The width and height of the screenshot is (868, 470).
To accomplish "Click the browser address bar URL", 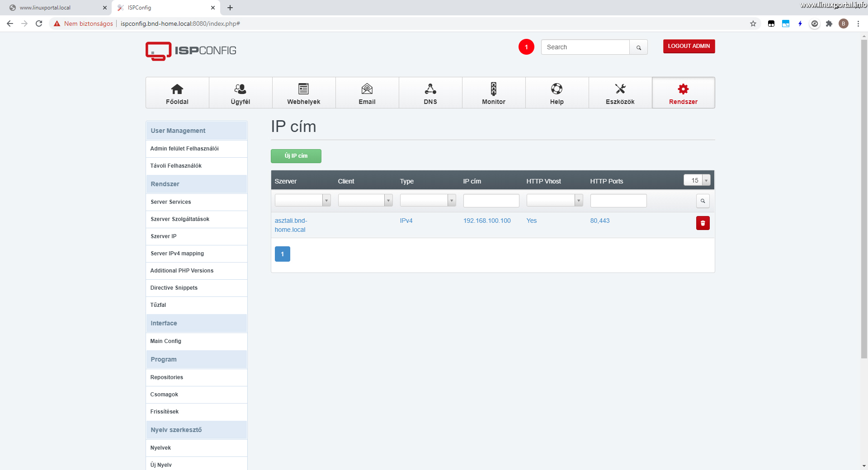I will (180, 23).
